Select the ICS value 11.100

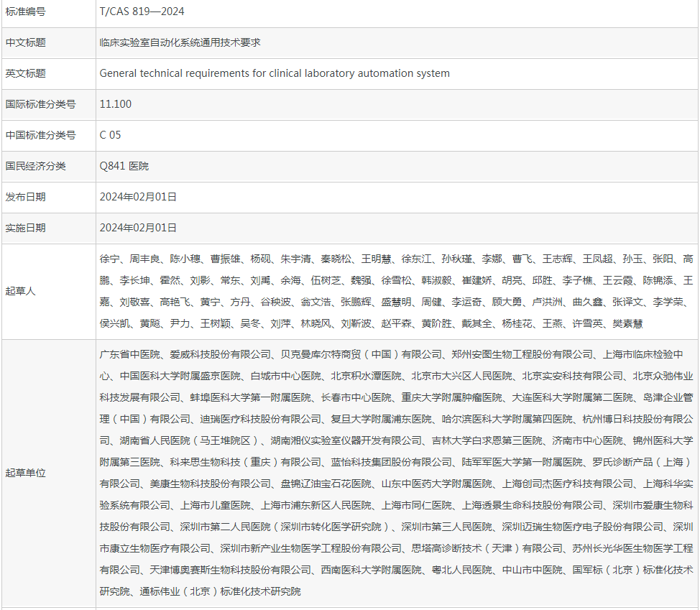tap(116, 104)
